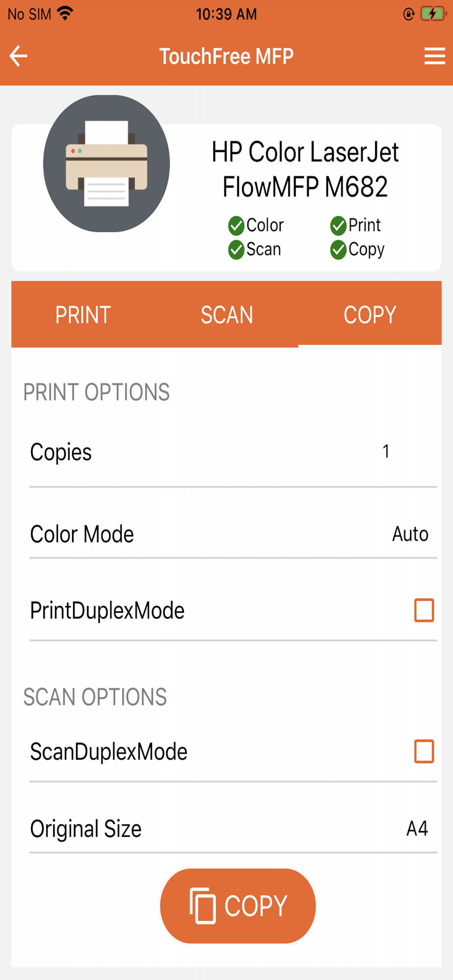Viewport: 453px width, 980px height.
Task: Open the Color Mode Auto selector
Action: click(233, 534)
